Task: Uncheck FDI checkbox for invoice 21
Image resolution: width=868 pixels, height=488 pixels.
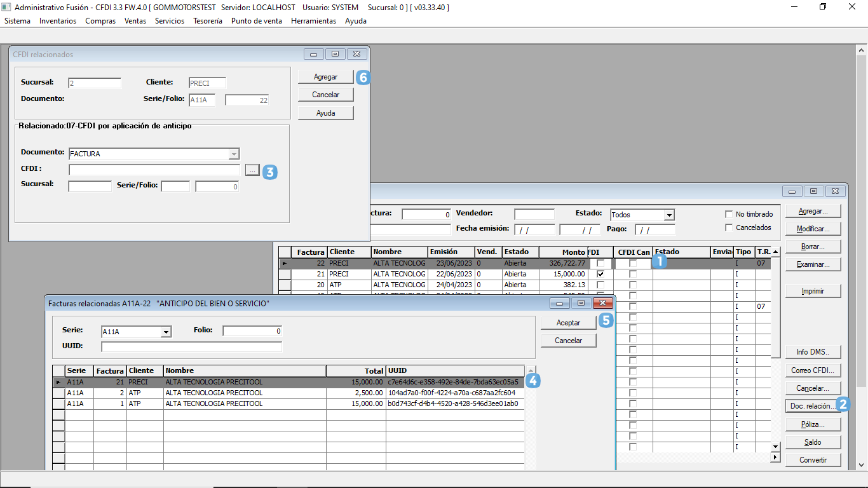Action: pos(600,274)
